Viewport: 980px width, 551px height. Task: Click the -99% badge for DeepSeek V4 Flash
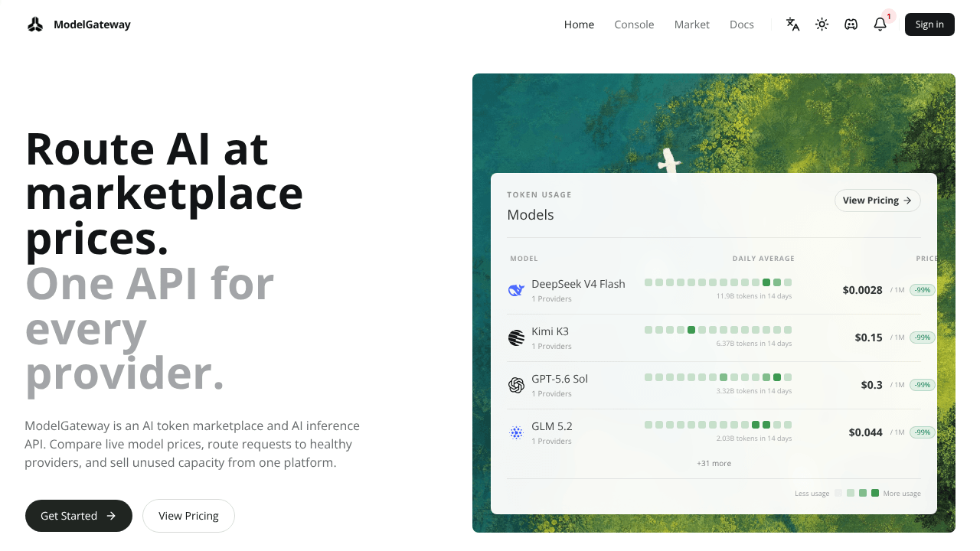(923, 290)
